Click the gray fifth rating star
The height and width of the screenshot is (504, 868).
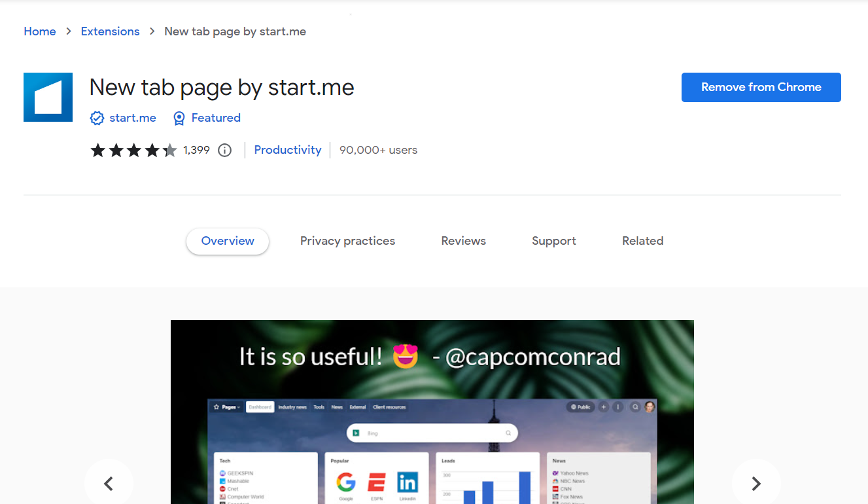170,150
